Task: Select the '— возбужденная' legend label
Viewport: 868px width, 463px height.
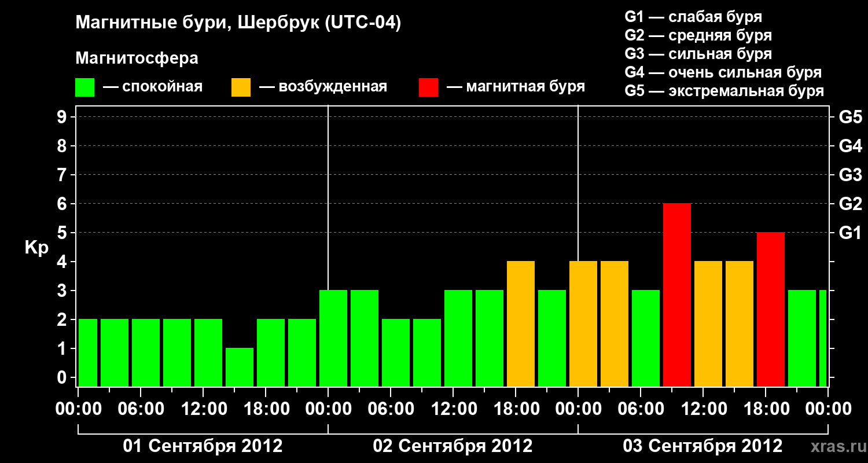Action: (323, 87)
